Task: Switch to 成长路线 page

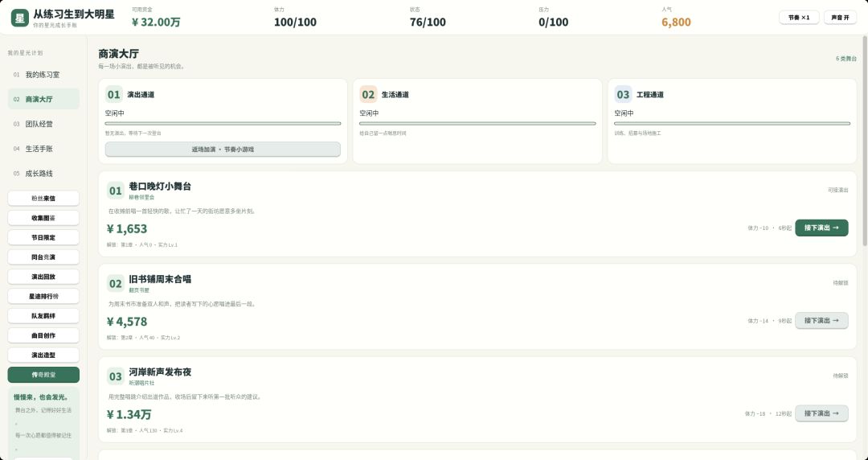Action: 43,174
